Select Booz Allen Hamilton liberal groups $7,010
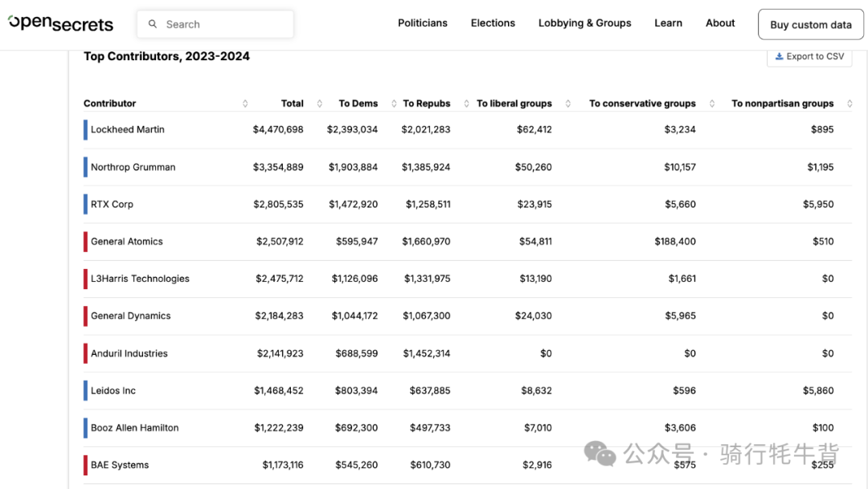 click(538, 428)
